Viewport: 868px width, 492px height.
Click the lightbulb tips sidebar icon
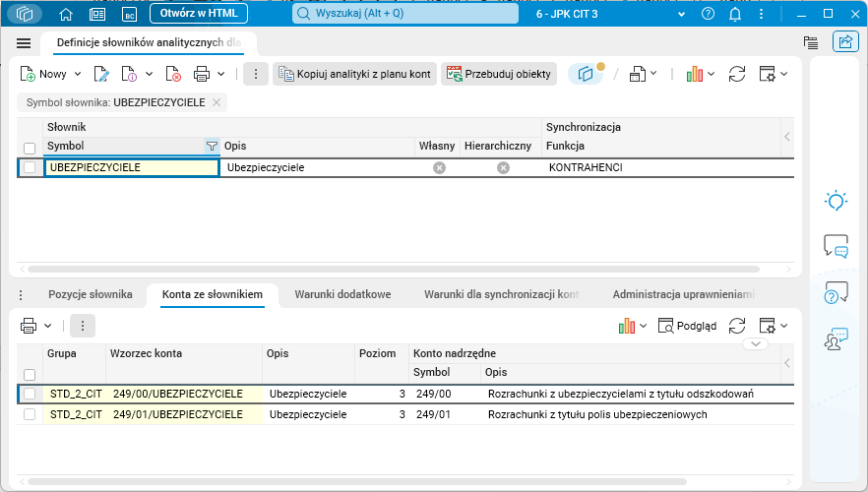836,201
